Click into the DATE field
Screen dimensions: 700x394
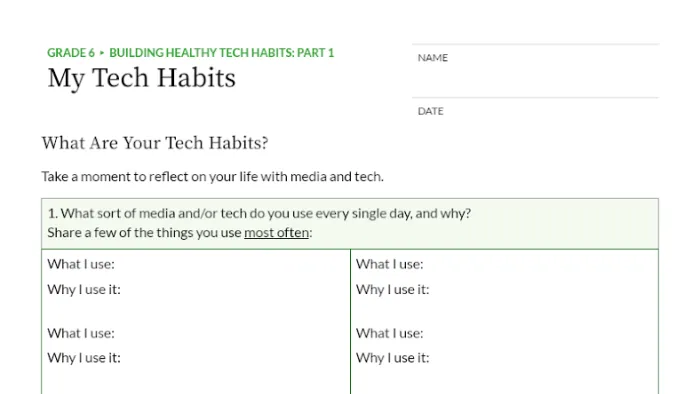535,112
